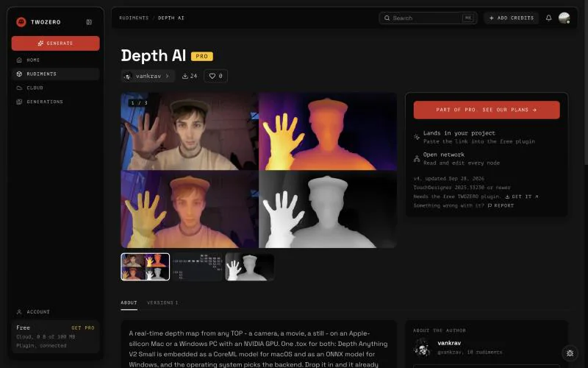
Task: Click the Report link
Action: click(x=501, y=206)
